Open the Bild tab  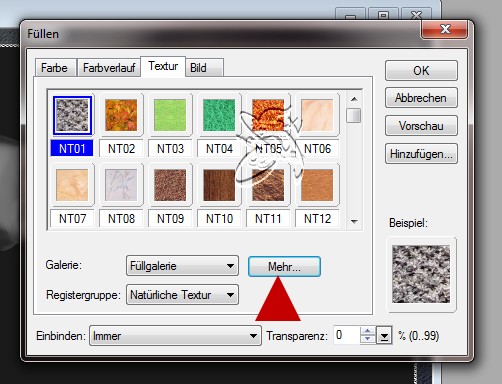pos(204,68)
